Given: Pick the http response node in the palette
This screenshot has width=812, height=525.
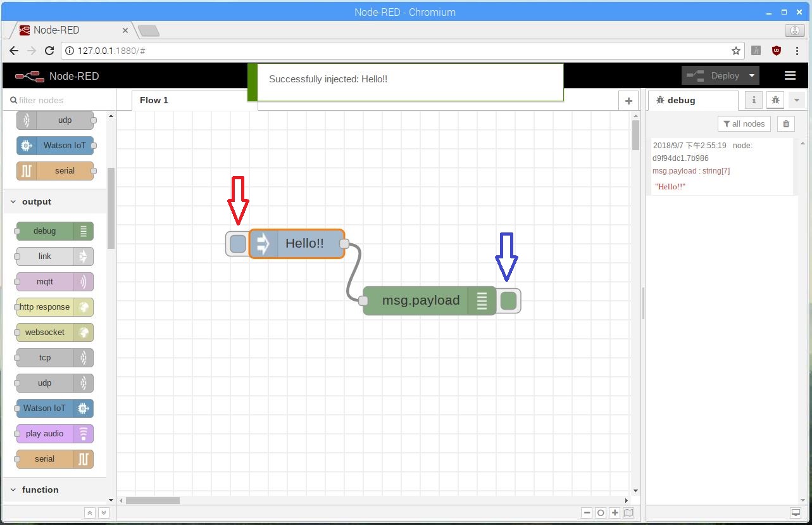Looking at the screenshot, I should coord(55,307).
